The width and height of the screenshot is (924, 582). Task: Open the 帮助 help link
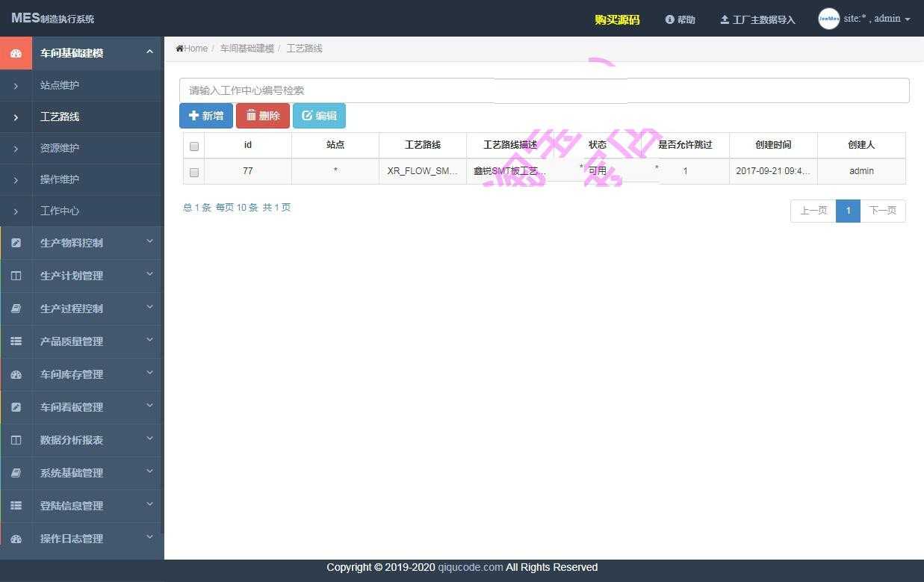(680, 19)
